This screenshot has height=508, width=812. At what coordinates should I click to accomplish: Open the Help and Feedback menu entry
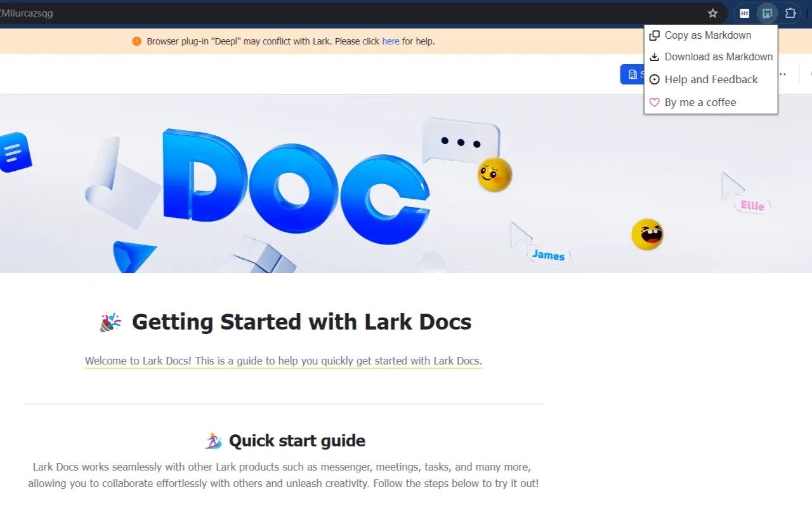(711, 79)
